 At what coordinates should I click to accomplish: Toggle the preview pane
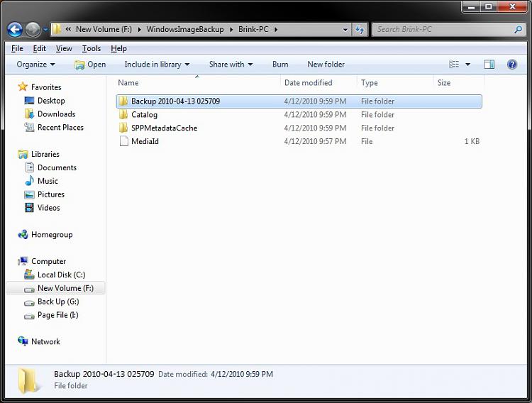pyautogui.click(x=489, y=64)
